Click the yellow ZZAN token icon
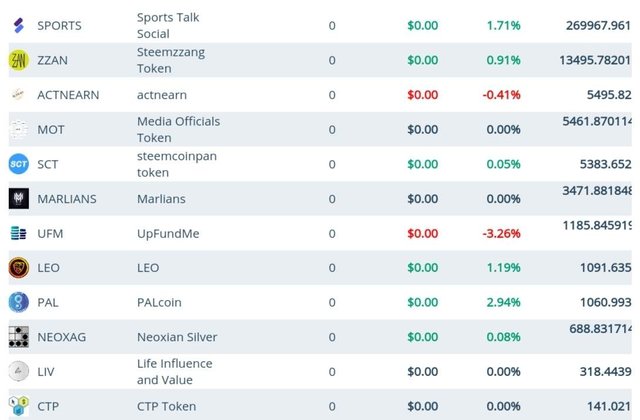The height and width of the screenshot is (420, 640). (x=19, y=60)
